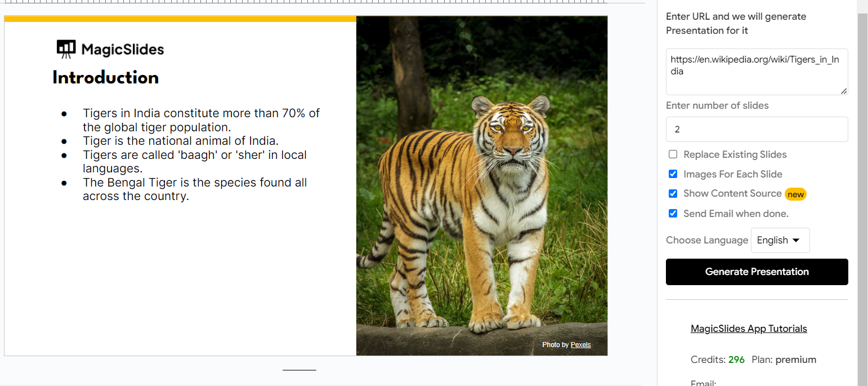Grab the URL textarea resize handle

click(x=844, y=91)
